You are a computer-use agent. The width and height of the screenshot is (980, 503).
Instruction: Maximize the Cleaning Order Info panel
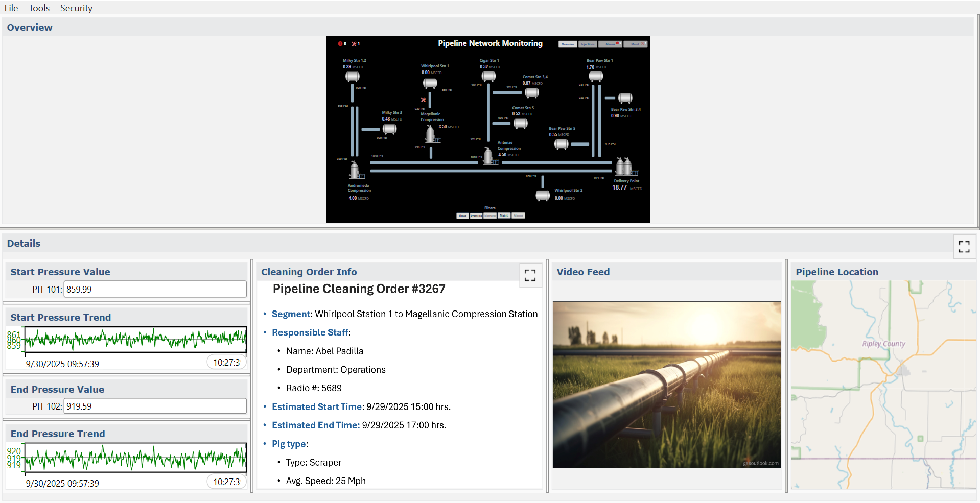point(530,275)
